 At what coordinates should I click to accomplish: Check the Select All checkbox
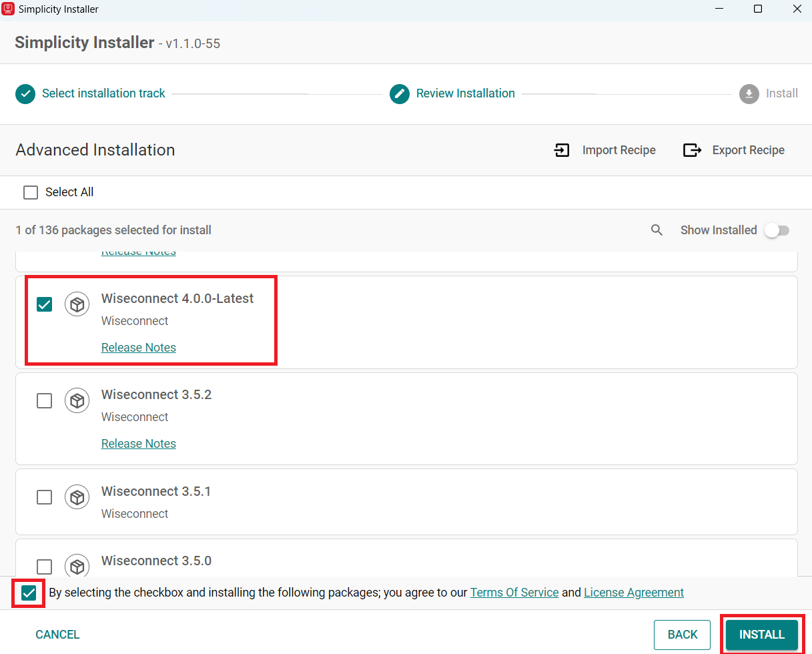[x=31, y=192]
